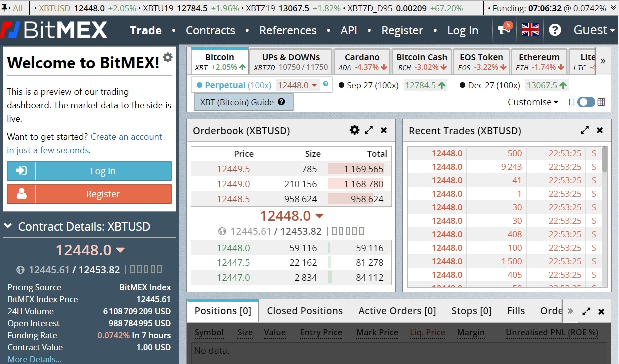Viewport: 619px width, 364px height.
Task: Open the Customise dropdown menu
Action: coord(533,102)
